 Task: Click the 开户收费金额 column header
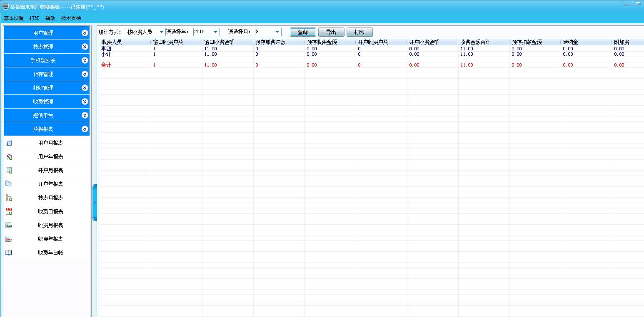tap(433, 42)
